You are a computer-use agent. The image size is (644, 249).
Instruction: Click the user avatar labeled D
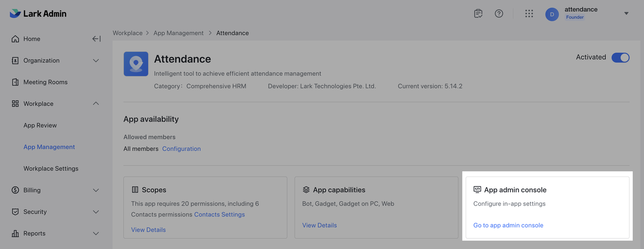pyautogui.click(x=552, y=14)
